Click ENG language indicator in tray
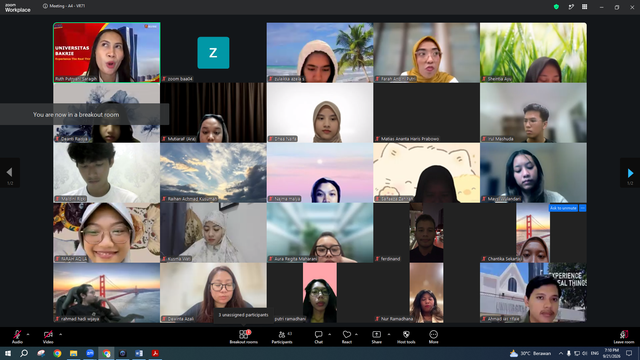The image size is (640, 360). click(595, 353)
